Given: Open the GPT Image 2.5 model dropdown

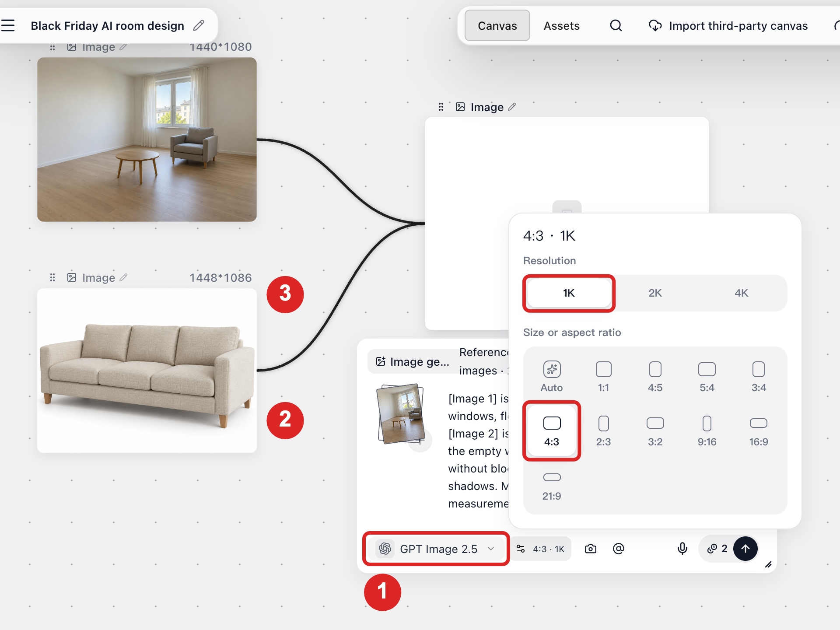Looking at the screenshot, I should point(436,549).
